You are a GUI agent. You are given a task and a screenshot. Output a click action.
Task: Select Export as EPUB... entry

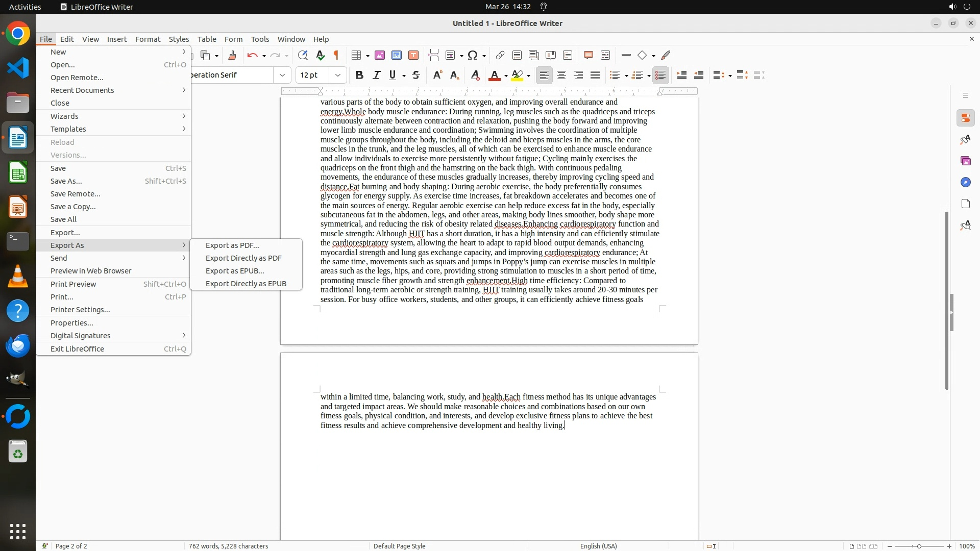coord(235,271)
